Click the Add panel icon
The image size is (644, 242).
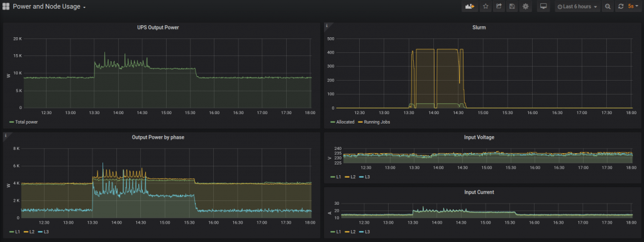(469, 6)
